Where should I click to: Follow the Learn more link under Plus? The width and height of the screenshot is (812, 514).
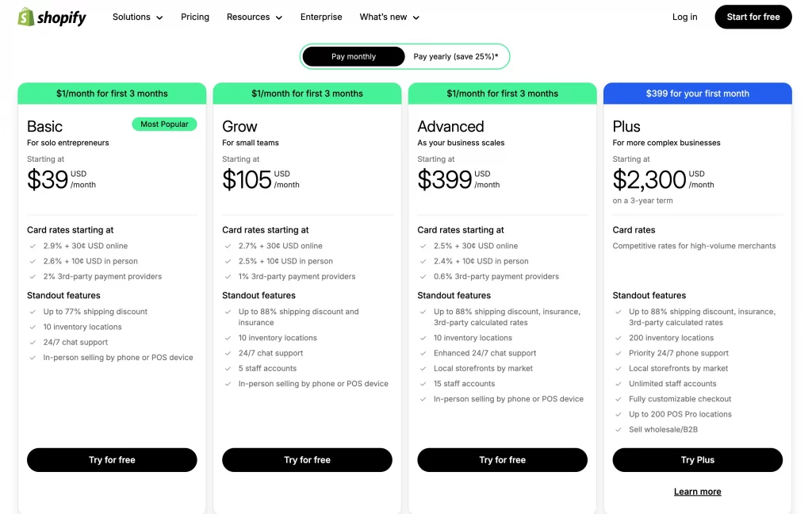coord(697,492)
